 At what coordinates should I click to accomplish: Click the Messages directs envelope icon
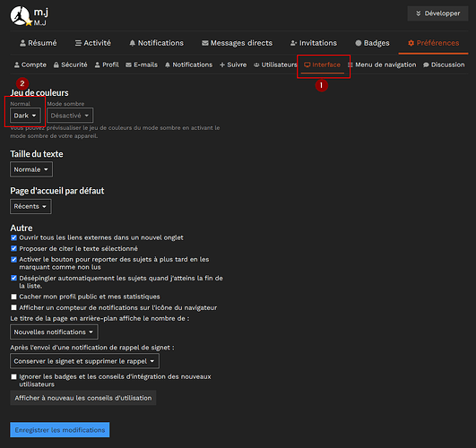point(205,43)
